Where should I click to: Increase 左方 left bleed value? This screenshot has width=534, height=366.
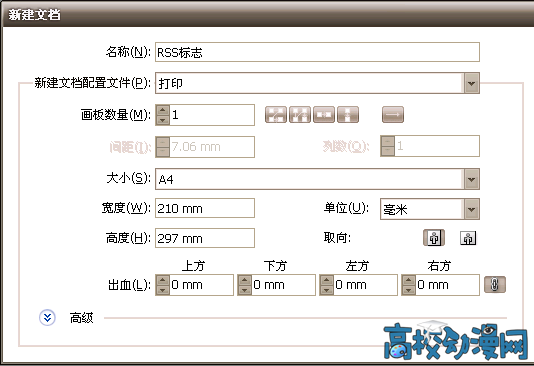coord(327,280)
